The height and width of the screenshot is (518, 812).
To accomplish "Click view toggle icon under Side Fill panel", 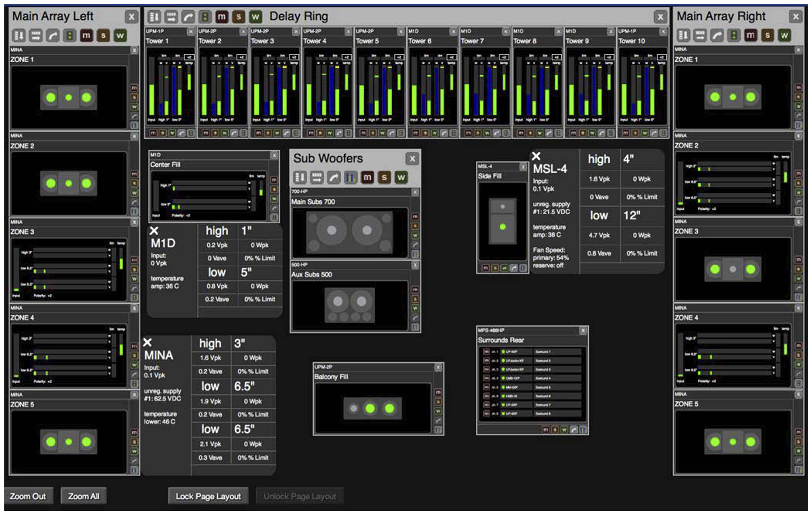I will (x=523, y=268).
